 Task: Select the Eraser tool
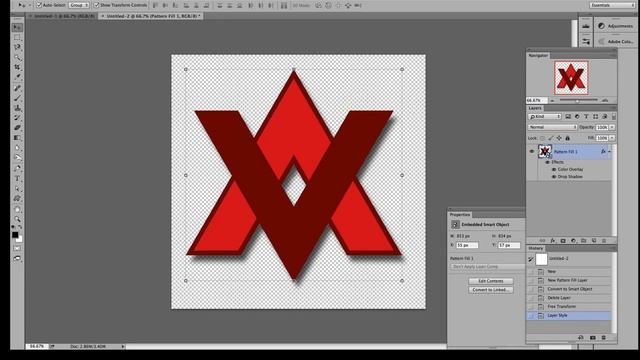pos(17,128)
